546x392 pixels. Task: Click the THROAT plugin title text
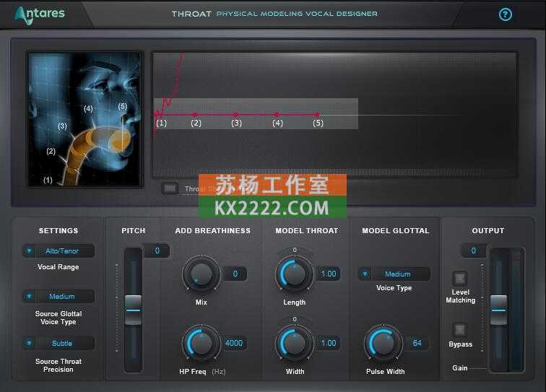click(191, 14)
